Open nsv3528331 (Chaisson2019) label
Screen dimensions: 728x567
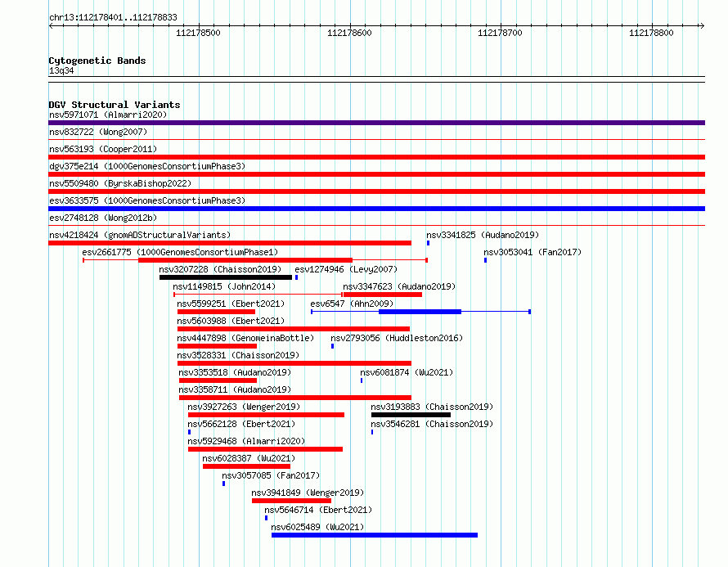pyautogui.click(x=238, y=355)
